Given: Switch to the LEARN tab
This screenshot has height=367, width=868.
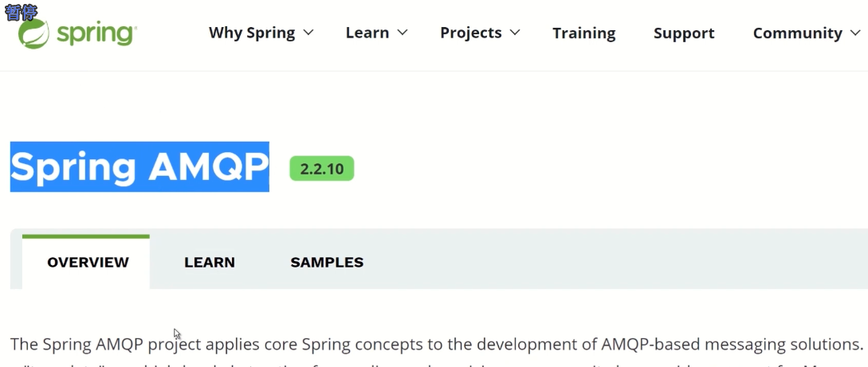Looking at the screenshot, I should click(210, 262).
